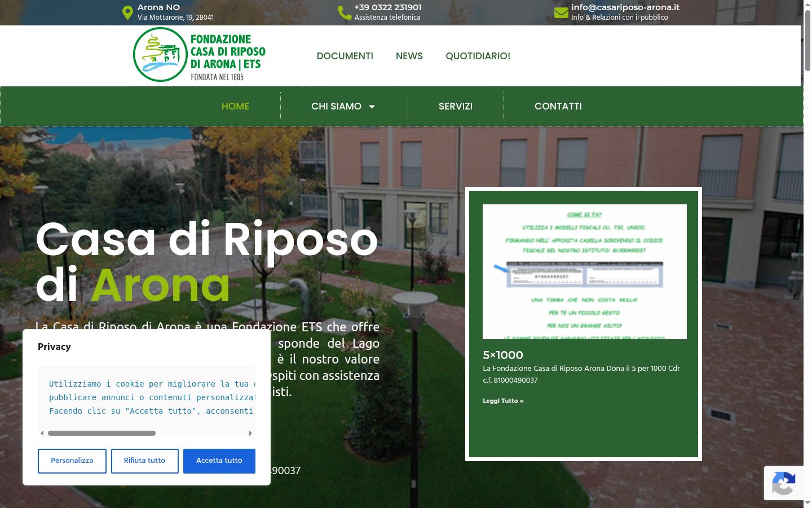Click the Assistenza telefonica label
The image size is (812, 508).
[387, 17]
